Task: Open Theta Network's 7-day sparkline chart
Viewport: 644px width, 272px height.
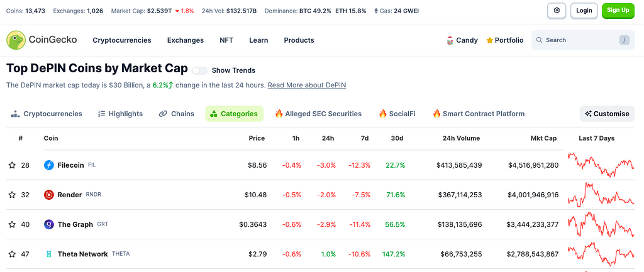Action: pos(601,254)
